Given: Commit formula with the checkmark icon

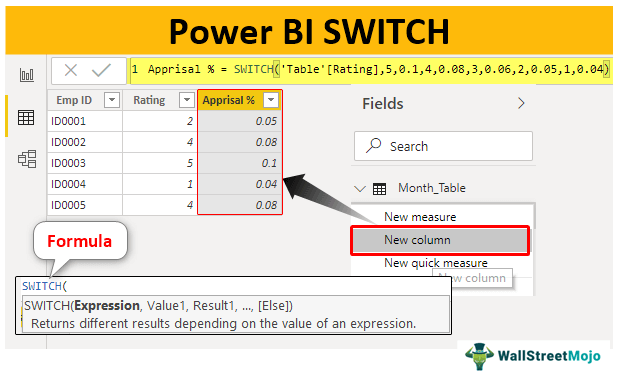Looking at the screenshot, I should click(x=101, y=71).
